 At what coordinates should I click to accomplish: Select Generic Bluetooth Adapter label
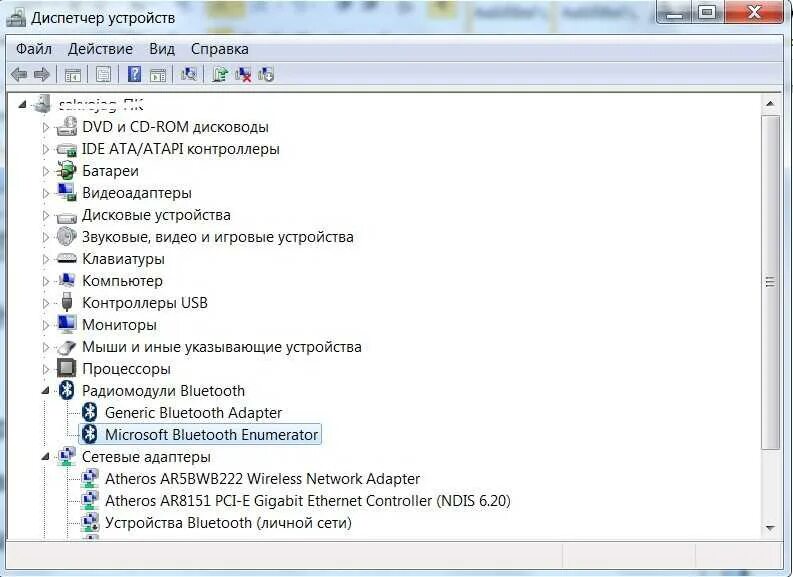click(193, 413)
